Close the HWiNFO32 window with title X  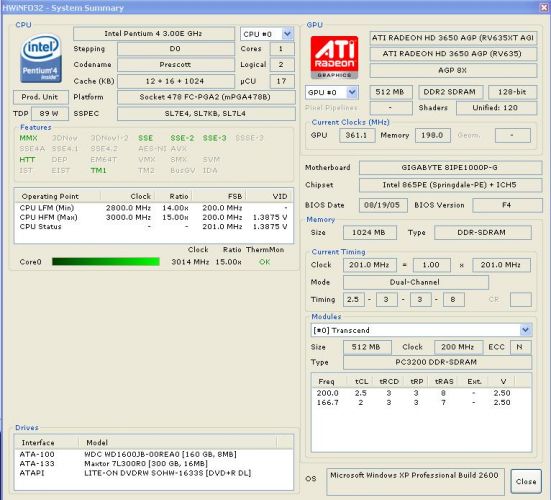click(x=544, y=7)
